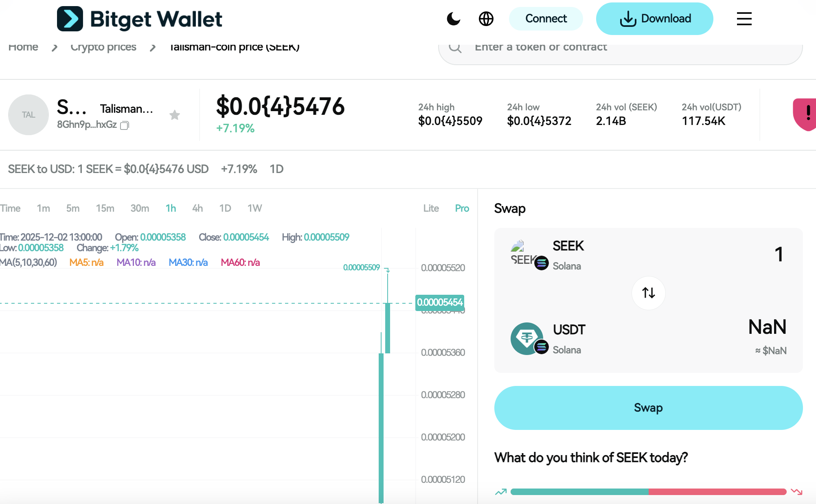Expand the 1D dropdown next to SEEK price
Screen dimensions: 816x504
(x=276, y=169)
